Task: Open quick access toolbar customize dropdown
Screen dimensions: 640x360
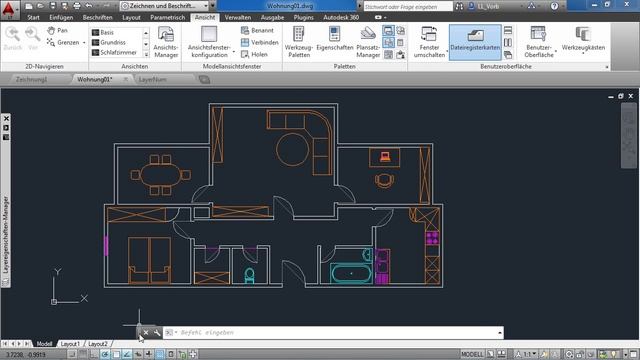Action: tap(213, 6)
